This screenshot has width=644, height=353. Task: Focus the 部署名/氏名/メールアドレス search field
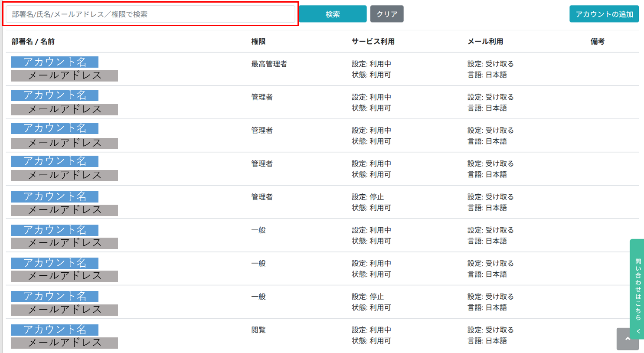(x=150, y=14)
